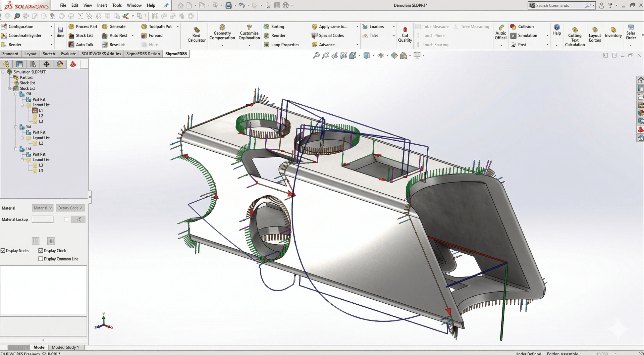Click the Audic Offical icon
The height and width of the screenshot is (355, 644).
501,27
